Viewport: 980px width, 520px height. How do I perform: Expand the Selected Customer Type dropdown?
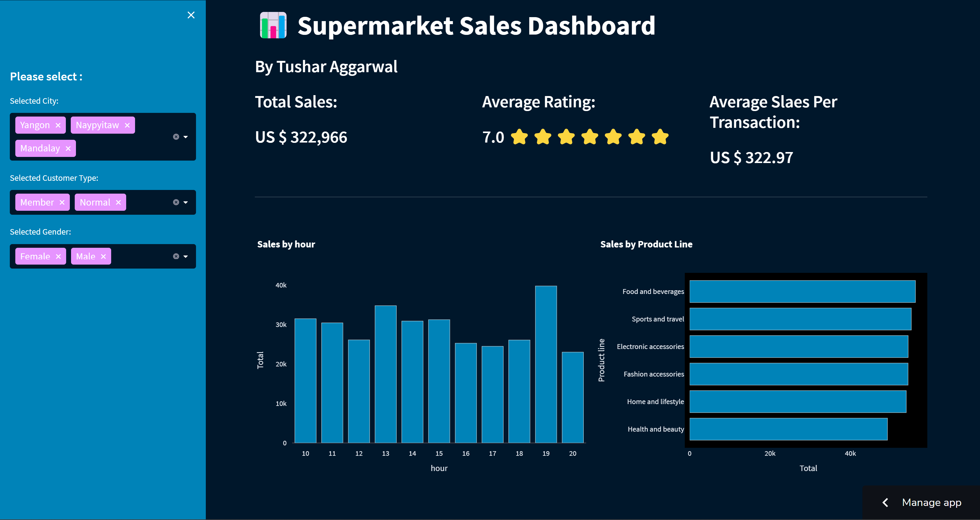coord(186,202)
